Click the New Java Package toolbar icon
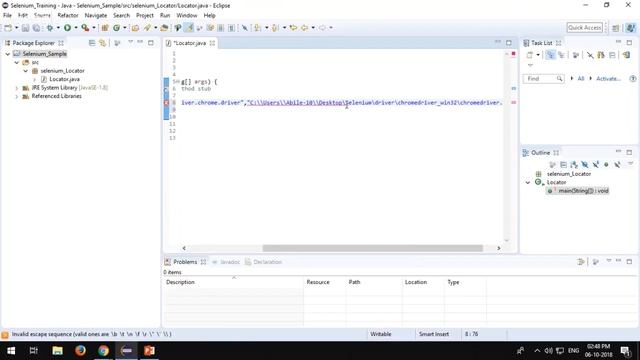This screenshot has height=360, width=640. point(105,28)
